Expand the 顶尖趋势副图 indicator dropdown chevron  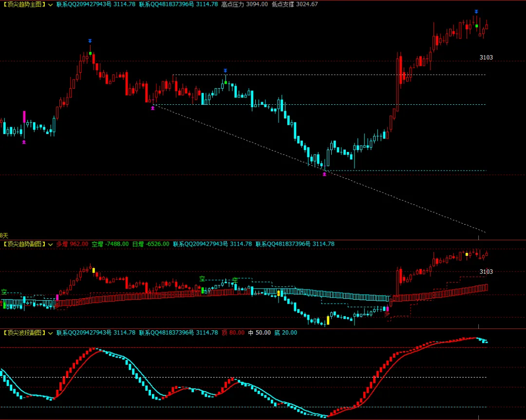point(50,245)
